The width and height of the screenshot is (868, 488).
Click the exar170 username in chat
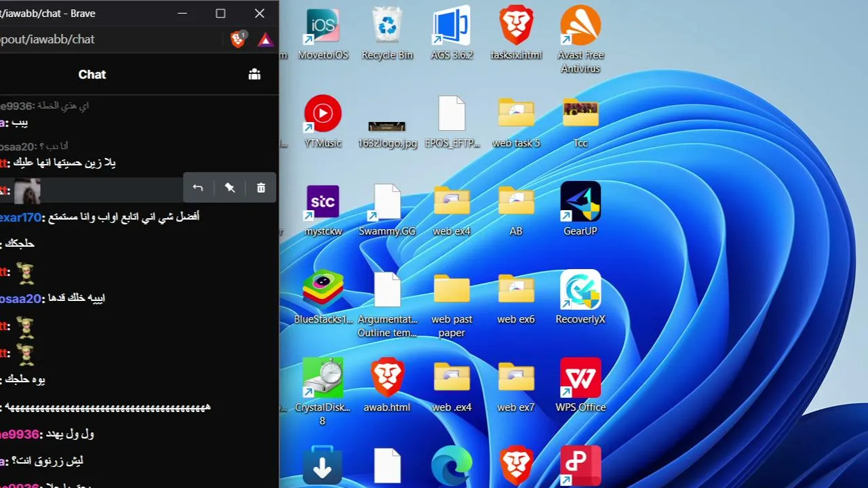pyautogui.click(x=20, y=218)
